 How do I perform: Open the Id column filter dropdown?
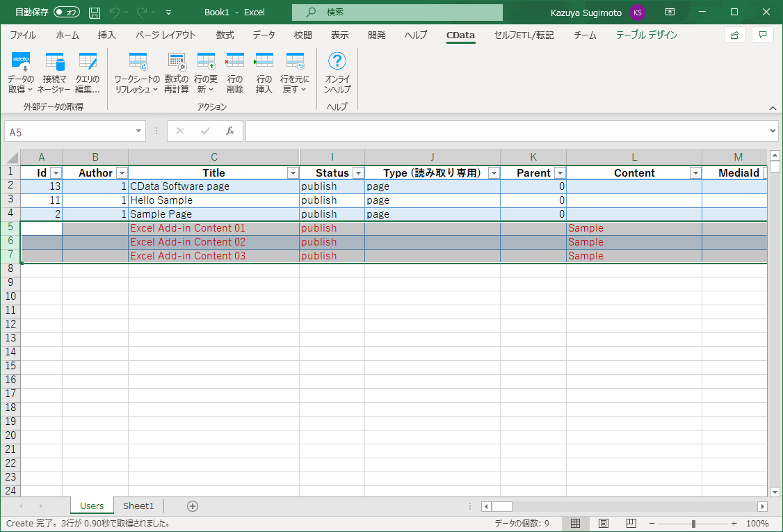(x=56, y=173)
